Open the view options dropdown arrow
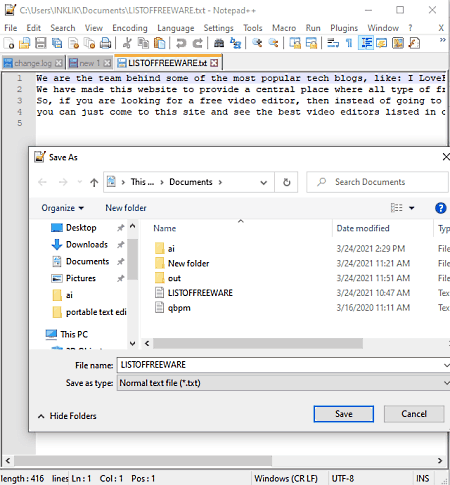 pyautogui.click(x=412, y=208)
